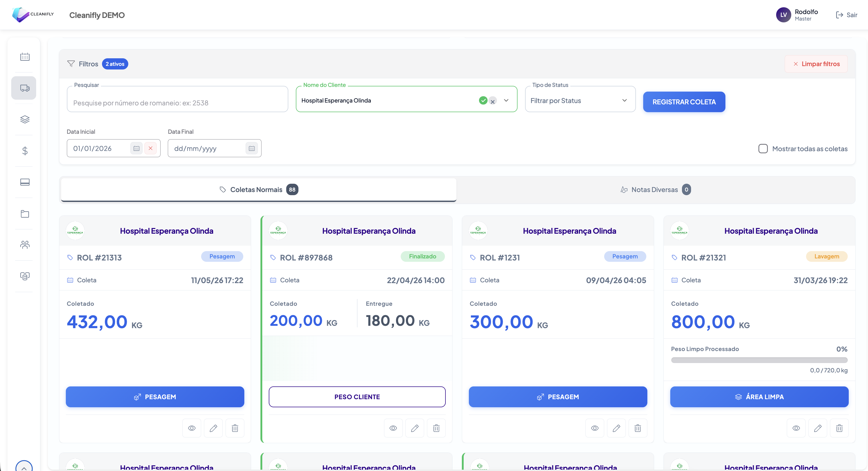868x471 pixels.
Task: Open the stacked layers sidebar icon
Action: click(25, 119)
